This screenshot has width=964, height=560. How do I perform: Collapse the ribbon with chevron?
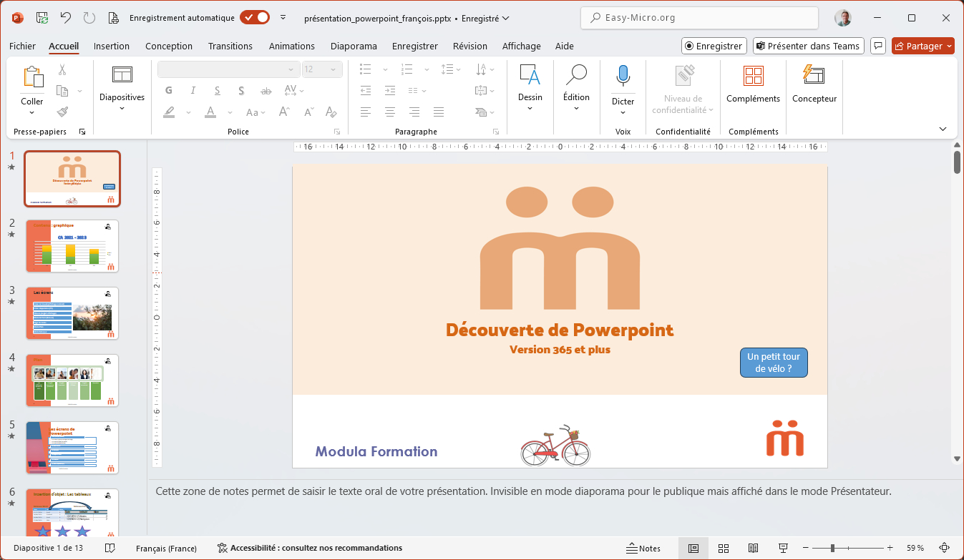[x=943, y=129]
